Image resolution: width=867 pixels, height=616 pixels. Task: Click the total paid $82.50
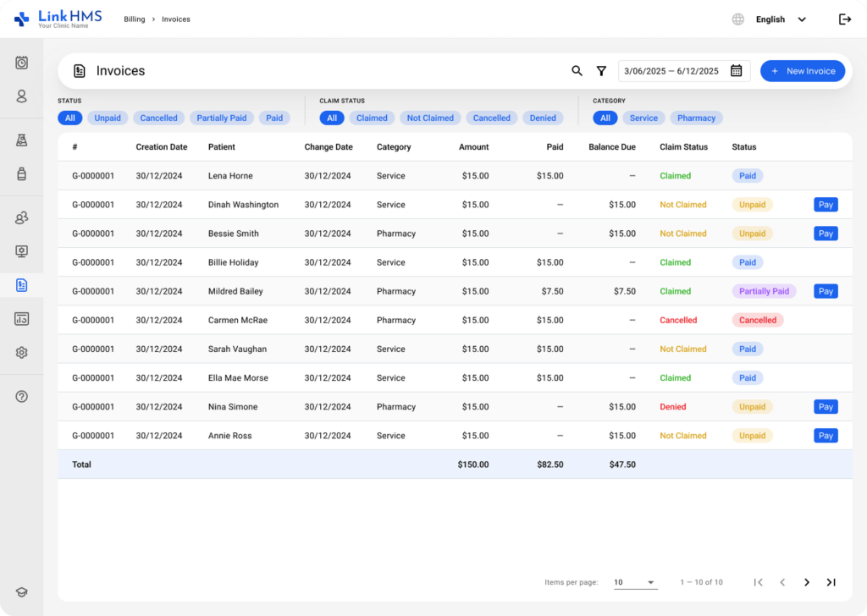[x=550, y=465]
